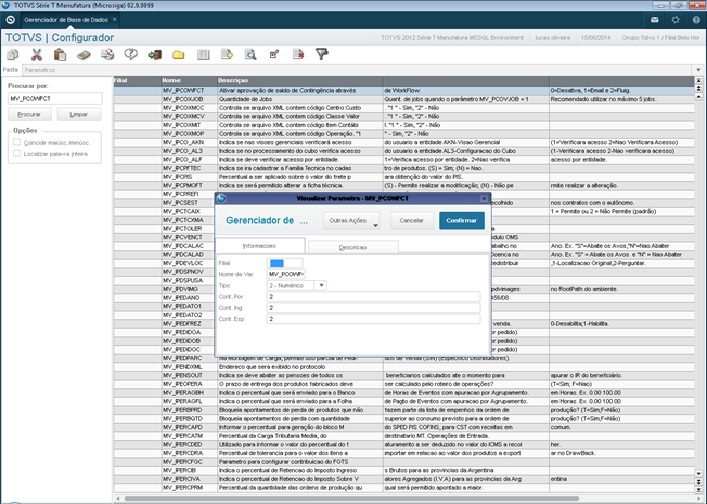Select the MV_PERCPRM row
The image size is (707, 504).
click(404, 487)
